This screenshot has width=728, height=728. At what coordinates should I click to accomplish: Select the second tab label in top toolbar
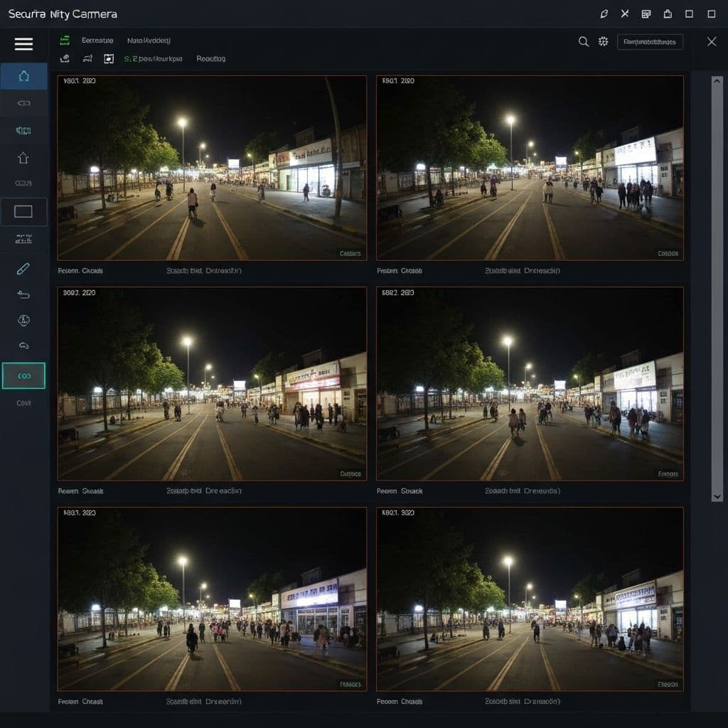click(149, 41)
